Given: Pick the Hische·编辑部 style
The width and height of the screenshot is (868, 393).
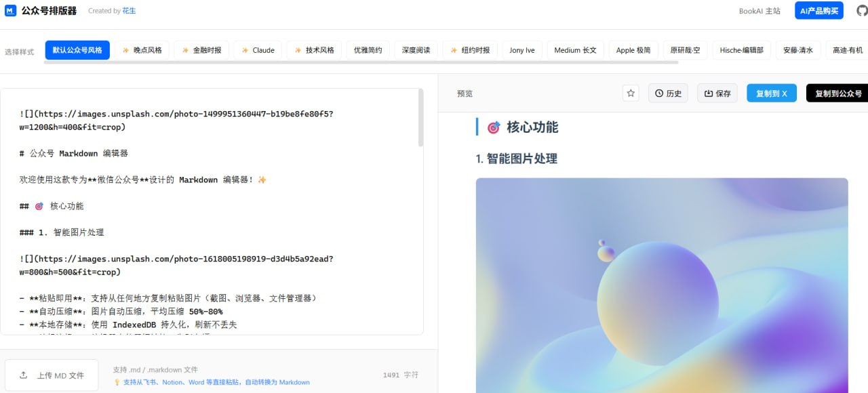Looking at the screenshot, I should coord(741,50).
